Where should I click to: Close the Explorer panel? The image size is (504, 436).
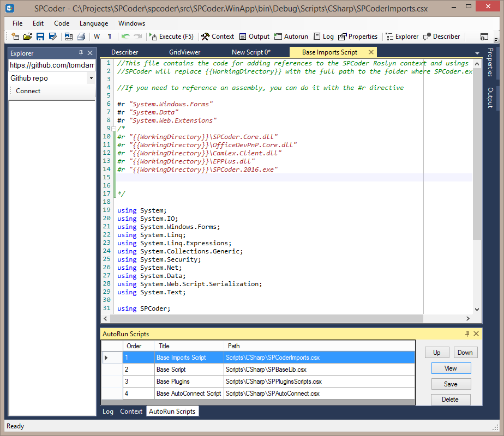pyautogui.click(x=90, y=53)
